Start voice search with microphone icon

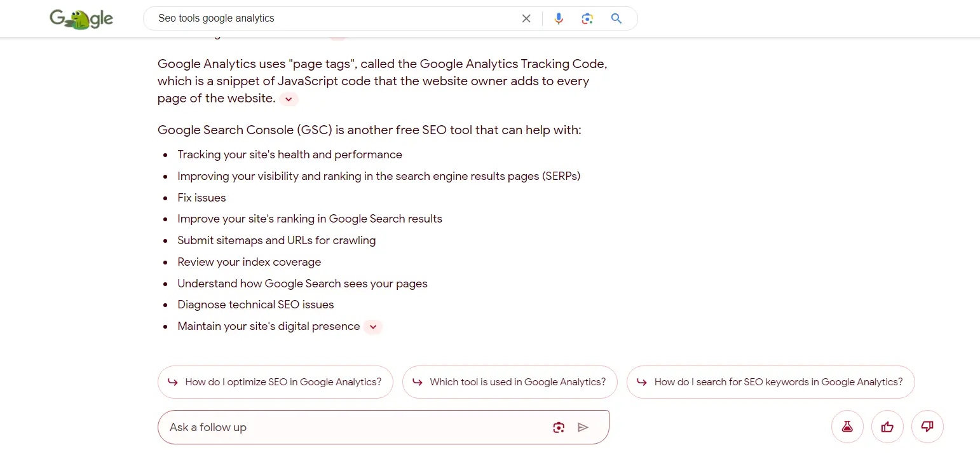[x=559, y=18]
